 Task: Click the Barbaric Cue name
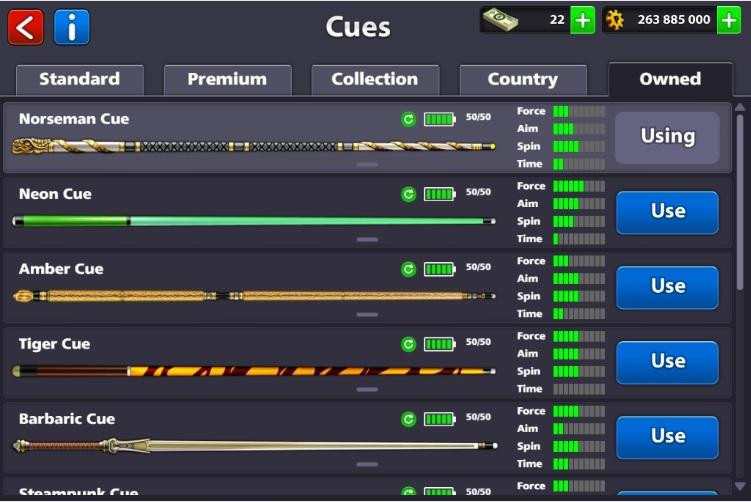coord(67,419)
